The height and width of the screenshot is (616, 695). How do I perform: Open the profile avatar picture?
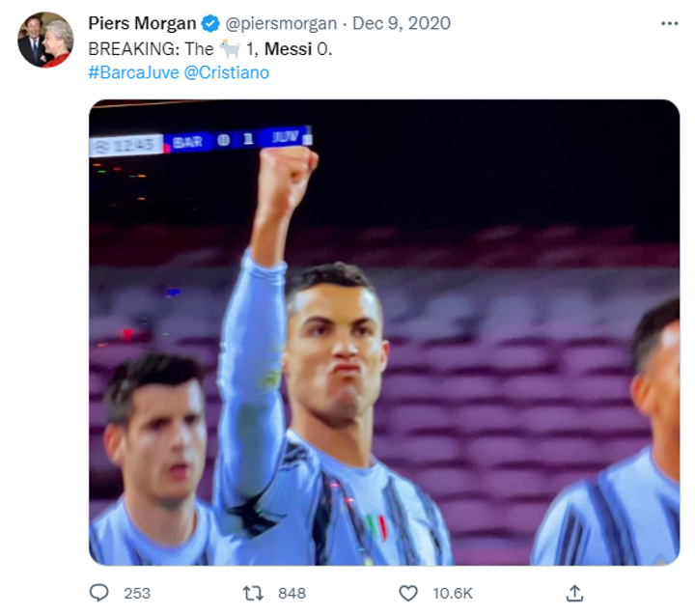(45, 40)
